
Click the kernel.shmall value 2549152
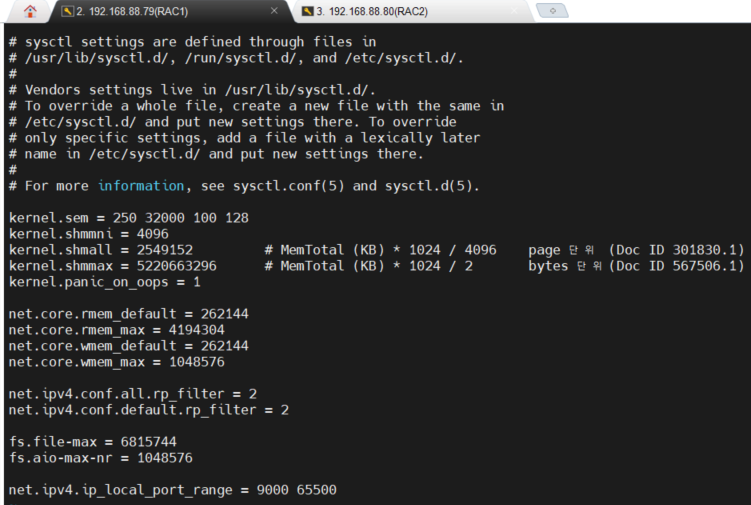165,250
